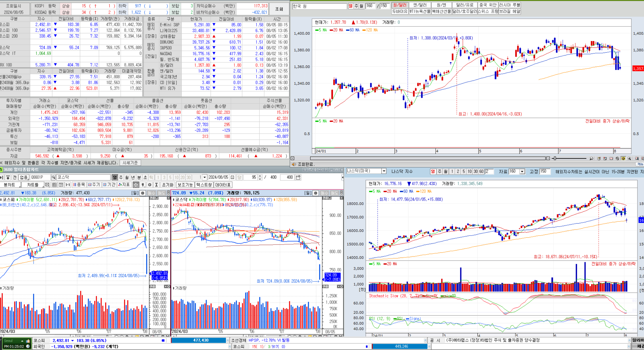
Task: Click the magnifier zoom icon under exchange-rate chart
Action: 629,158
